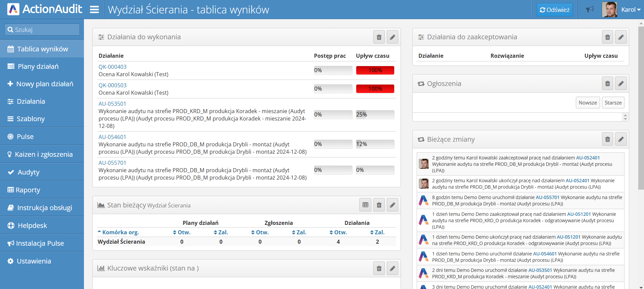
Task: Go to Raporty in sidebar menu
Action: (x=28, y=190)
